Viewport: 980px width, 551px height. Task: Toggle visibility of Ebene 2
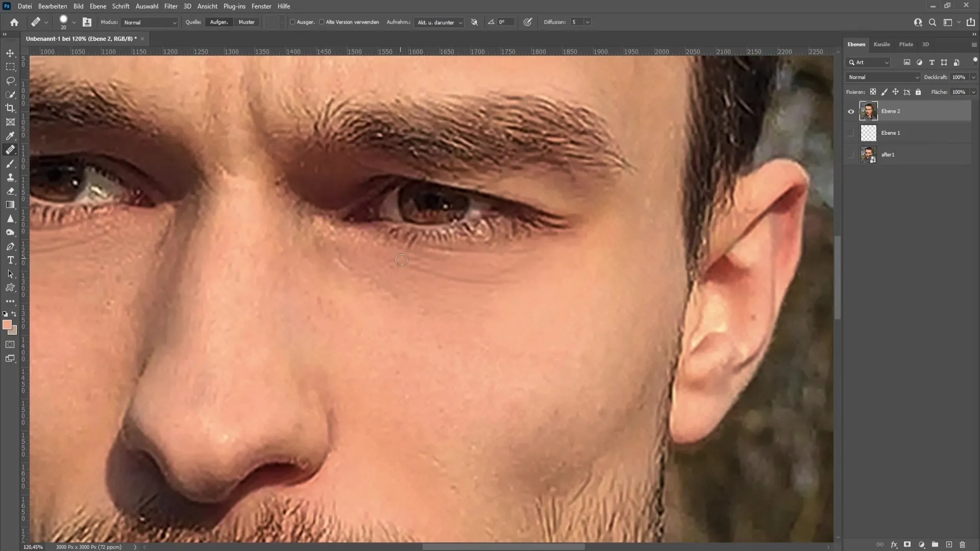[851, 111]
